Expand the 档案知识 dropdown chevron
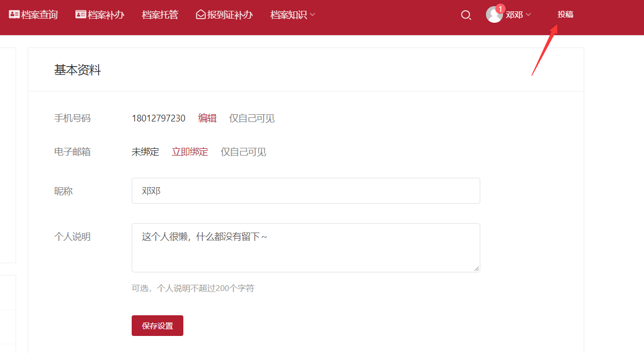This screenshot has width=644, height=353. click(312, 15)
